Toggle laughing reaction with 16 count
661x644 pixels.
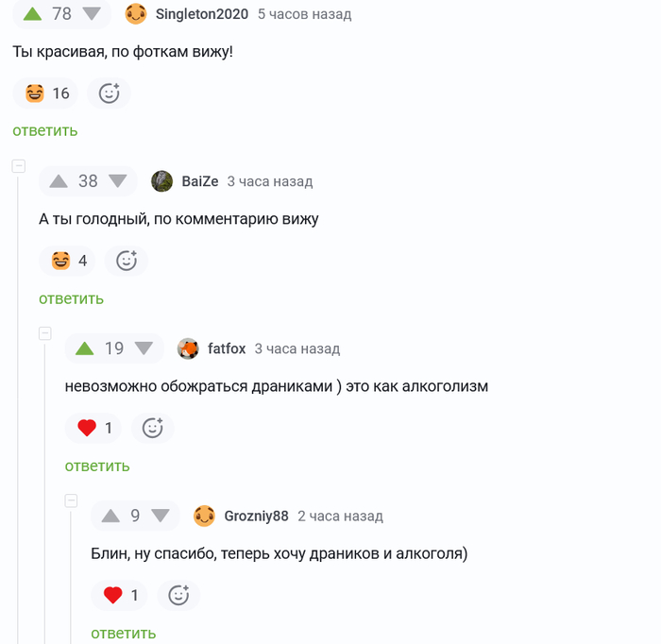click(x=45, y=93)
